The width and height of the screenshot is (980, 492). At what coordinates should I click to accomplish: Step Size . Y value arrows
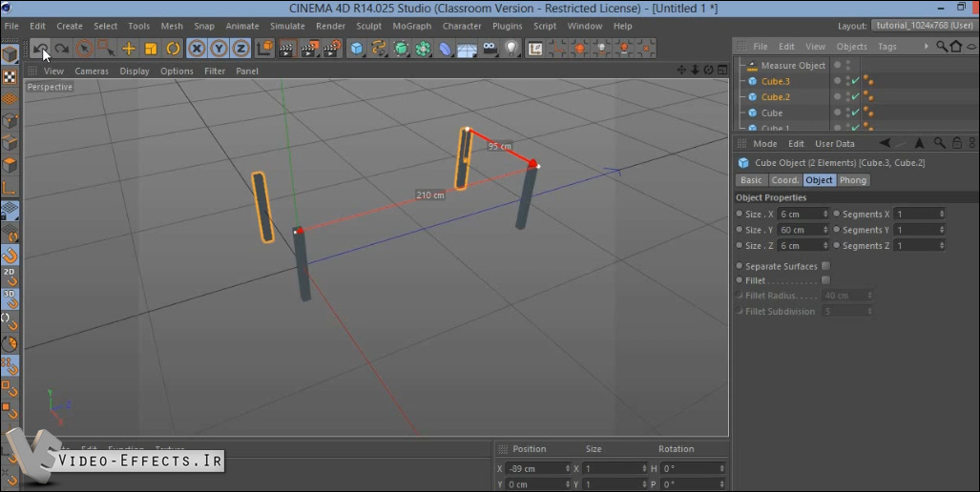(x=825, y=230)
